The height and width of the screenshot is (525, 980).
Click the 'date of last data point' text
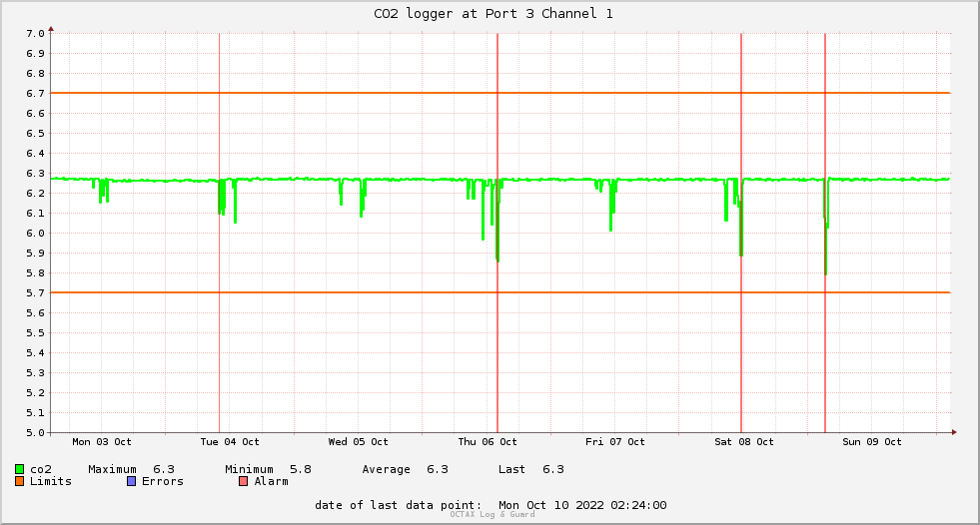click(x=399, y=505)
